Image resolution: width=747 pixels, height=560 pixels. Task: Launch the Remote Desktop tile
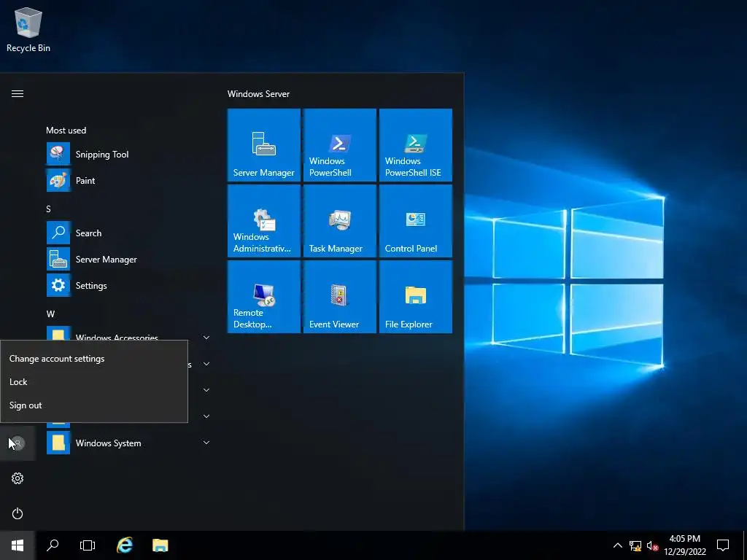[264, 296]
